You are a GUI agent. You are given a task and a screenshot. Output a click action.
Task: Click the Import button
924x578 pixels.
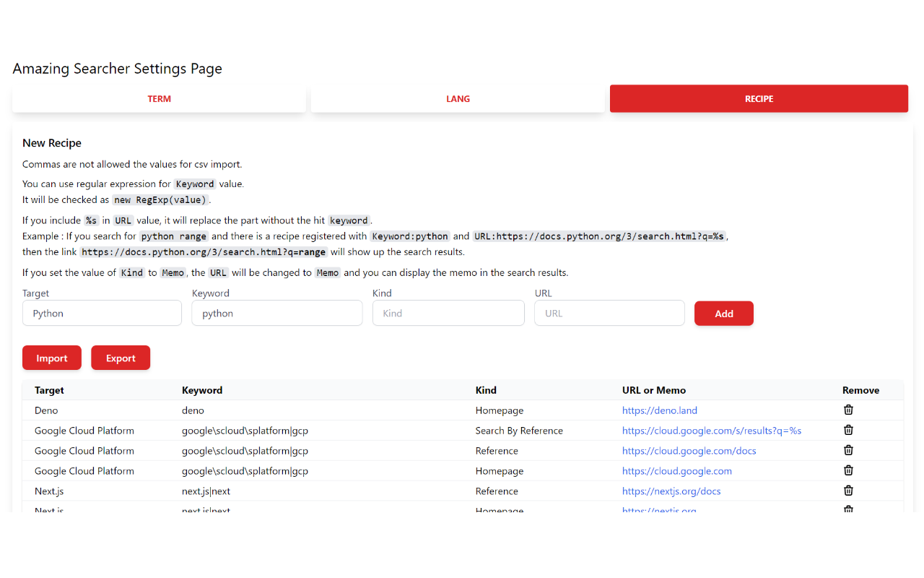pos(52,358)
